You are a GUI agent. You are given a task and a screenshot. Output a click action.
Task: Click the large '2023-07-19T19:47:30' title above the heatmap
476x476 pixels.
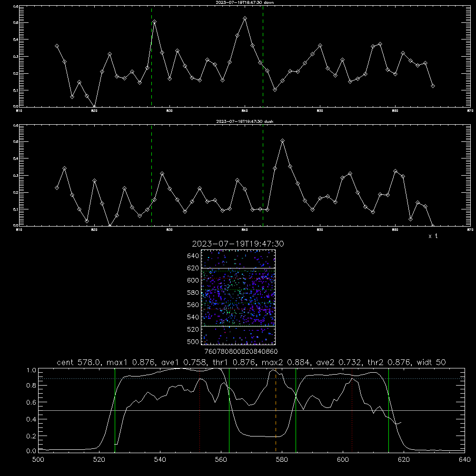pyautogui.click(x=238, y=244)
